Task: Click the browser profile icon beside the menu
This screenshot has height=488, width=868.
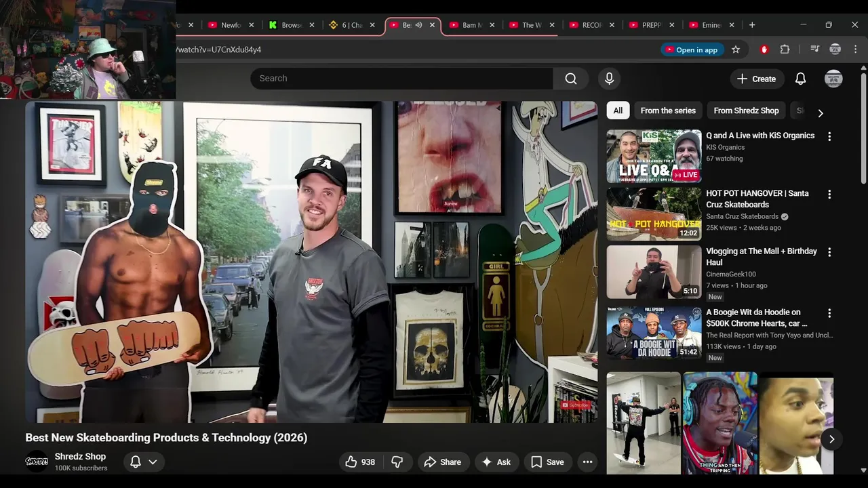Action: (835, 49)
